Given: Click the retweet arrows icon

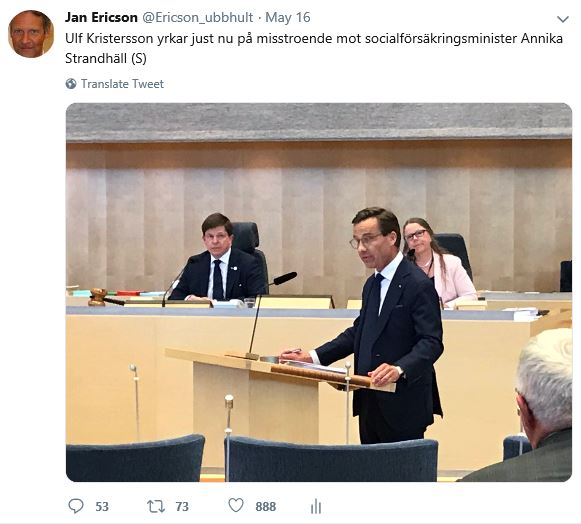Looking at the screenshot, I should pos(156,506).
